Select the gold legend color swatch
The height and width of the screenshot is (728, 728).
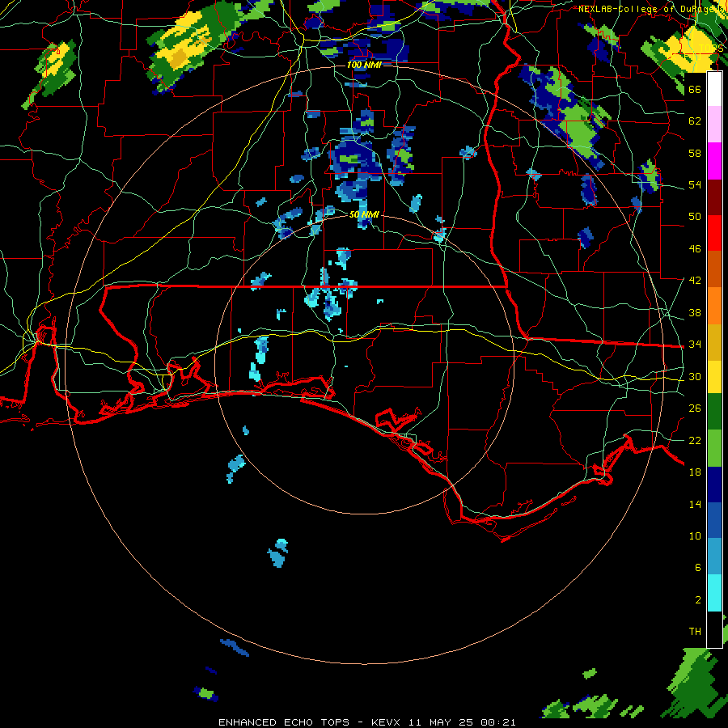click(714, 342)
